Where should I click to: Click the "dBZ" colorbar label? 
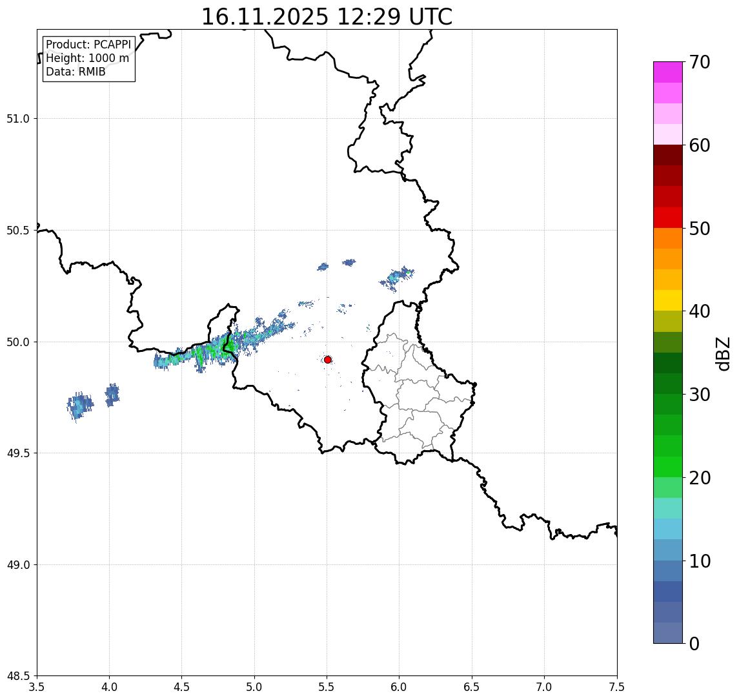point(722,354)
